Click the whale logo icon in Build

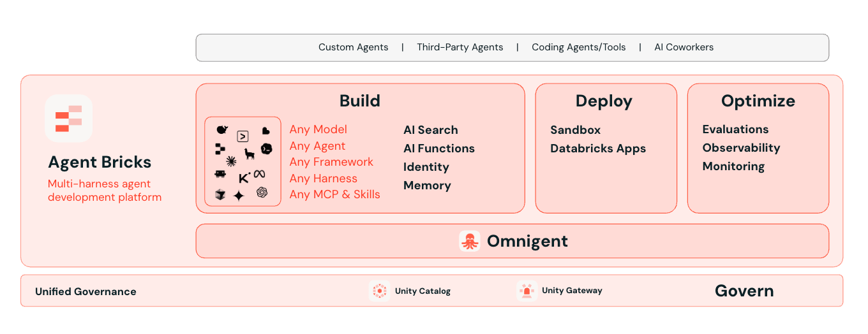[221, 130]
